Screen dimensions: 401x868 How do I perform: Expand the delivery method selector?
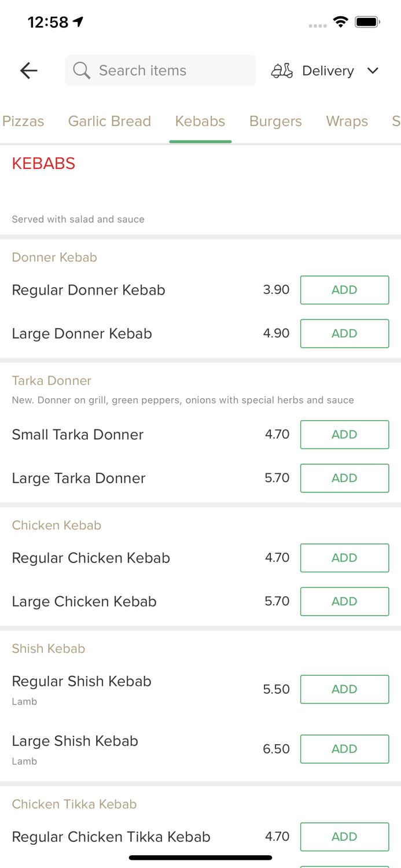point(373,71)
